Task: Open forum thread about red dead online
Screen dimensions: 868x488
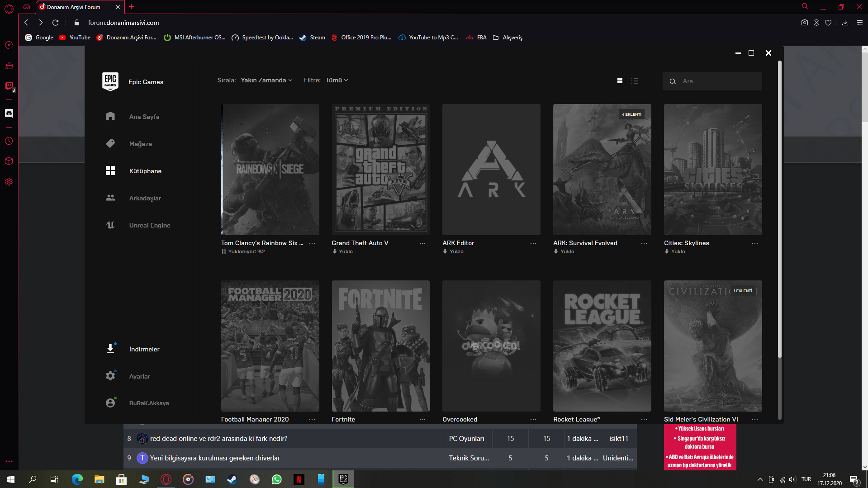Action: click(218, 439)
